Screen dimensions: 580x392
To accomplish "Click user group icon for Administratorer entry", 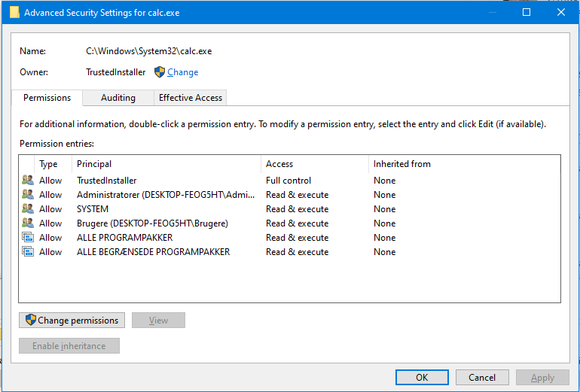I will pos(28,195).
